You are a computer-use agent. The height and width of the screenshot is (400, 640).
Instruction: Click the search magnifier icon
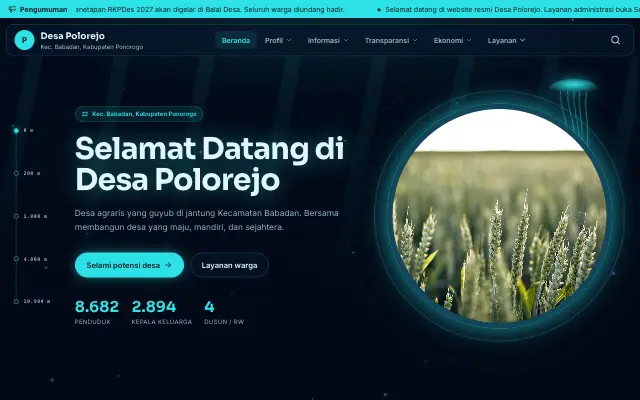pos(615,40)
